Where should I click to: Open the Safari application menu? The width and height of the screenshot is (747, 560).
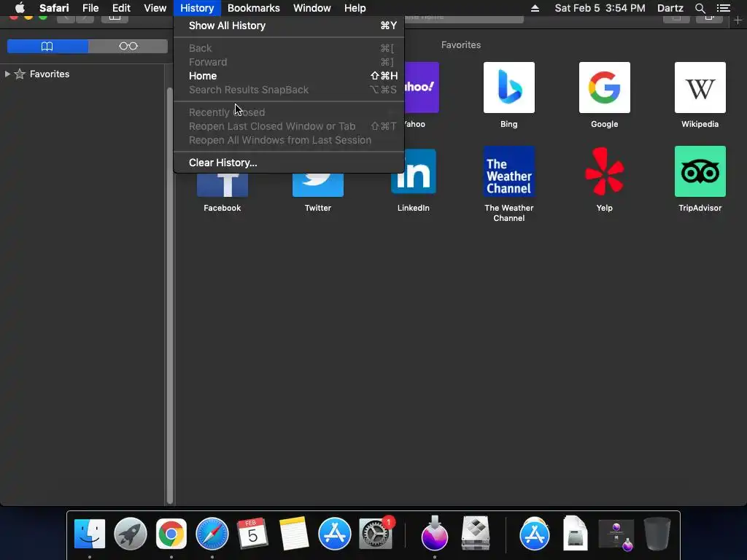tap(54, 8)
